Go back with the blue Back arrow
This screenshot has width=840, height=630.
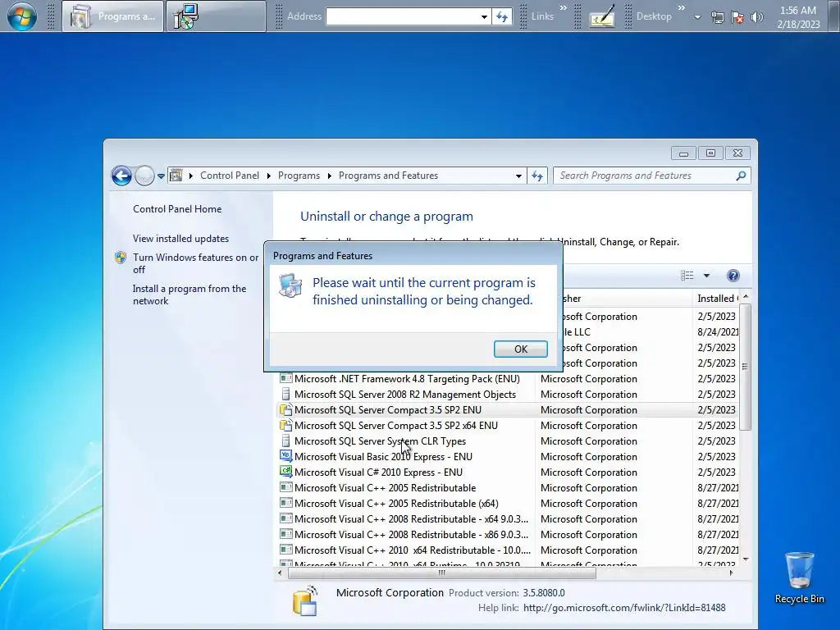tap(121, 176)
